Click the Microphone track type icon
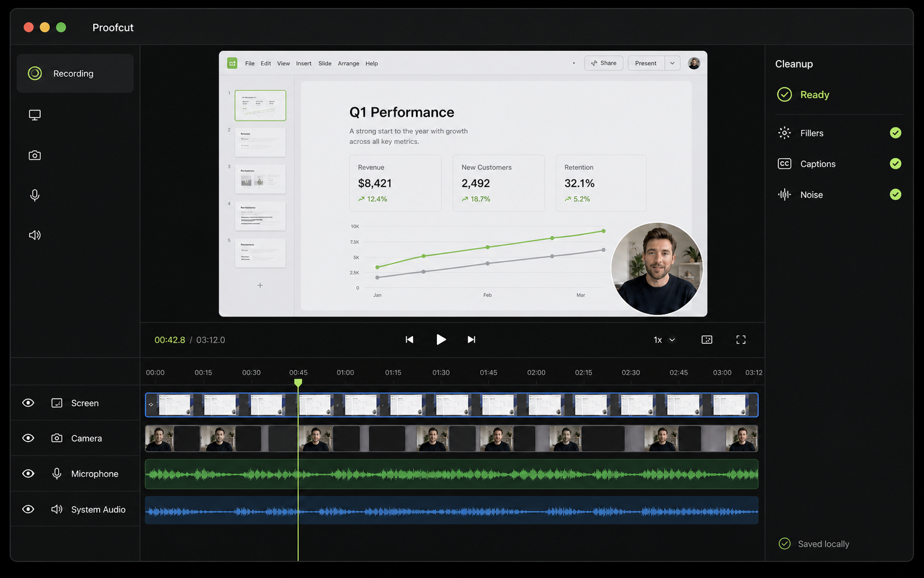Viewport: 924px width, 578px height. pos(57,474)
